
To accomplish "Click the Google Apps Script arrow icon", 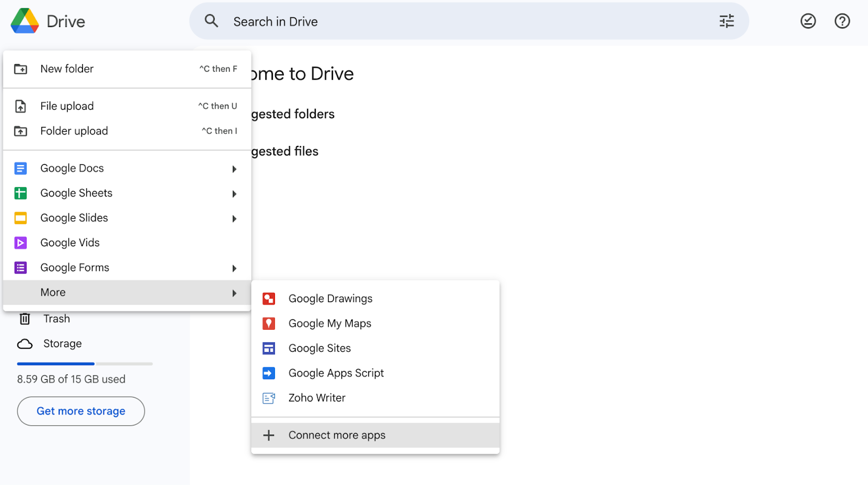I will [x=269, y=373].
